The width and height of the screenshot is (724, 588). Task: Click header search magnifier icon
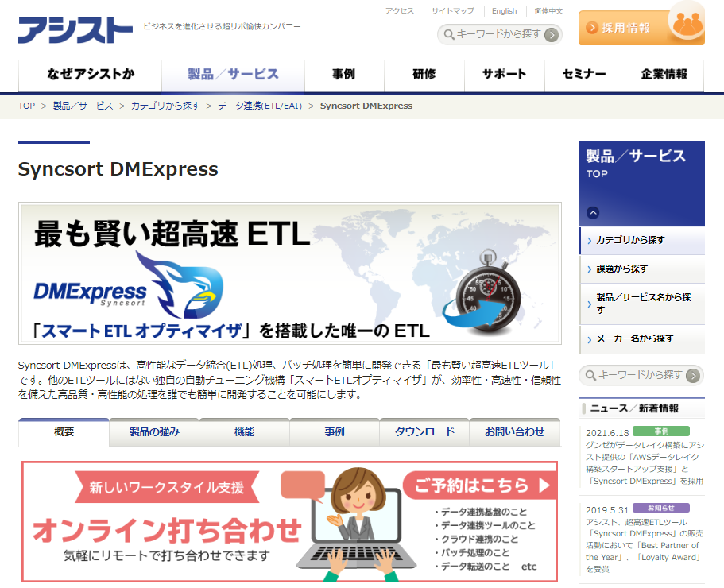(x=449, y=35)
